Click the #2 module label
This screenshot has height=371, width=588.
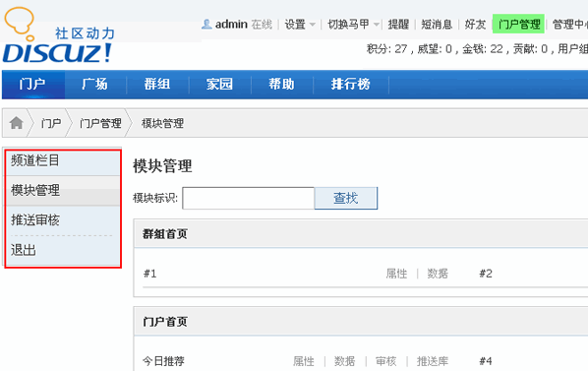[x=486, y=274]
